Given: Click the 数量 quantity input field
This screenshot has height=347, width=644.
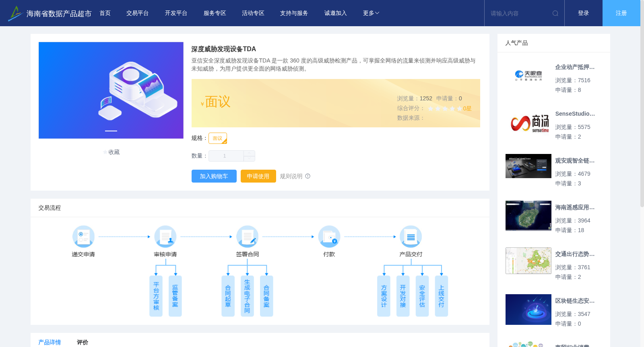Looking at the screenshot, I should [x=226, y=156].
